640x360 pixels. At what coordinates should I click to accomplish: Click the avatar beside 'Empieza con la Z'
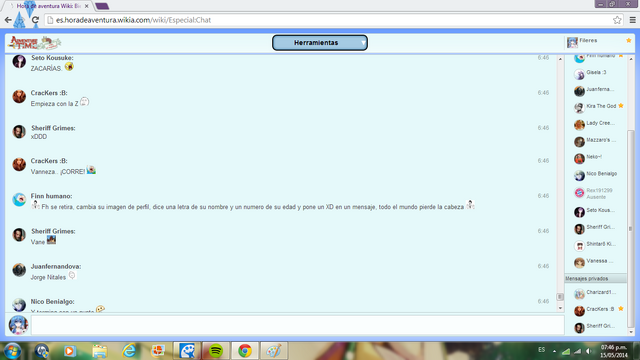(x=19, y=96)
